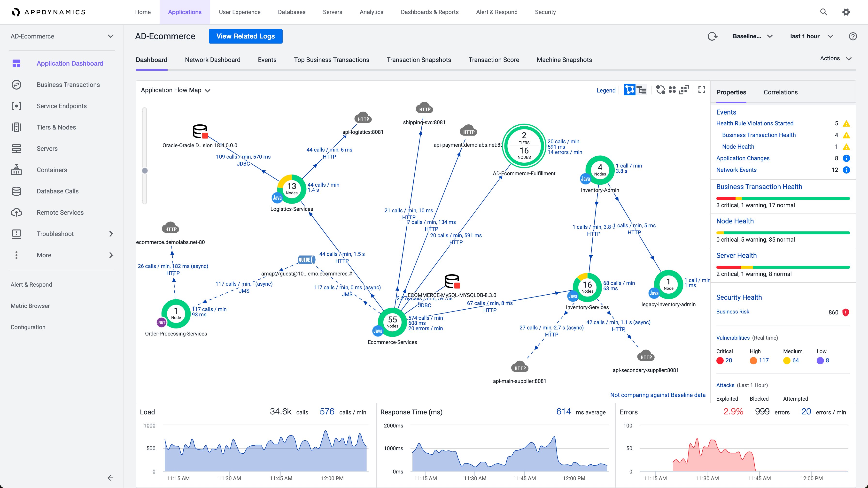Open the User Experience top menu
Screen dimensions: 868x488
240,12
